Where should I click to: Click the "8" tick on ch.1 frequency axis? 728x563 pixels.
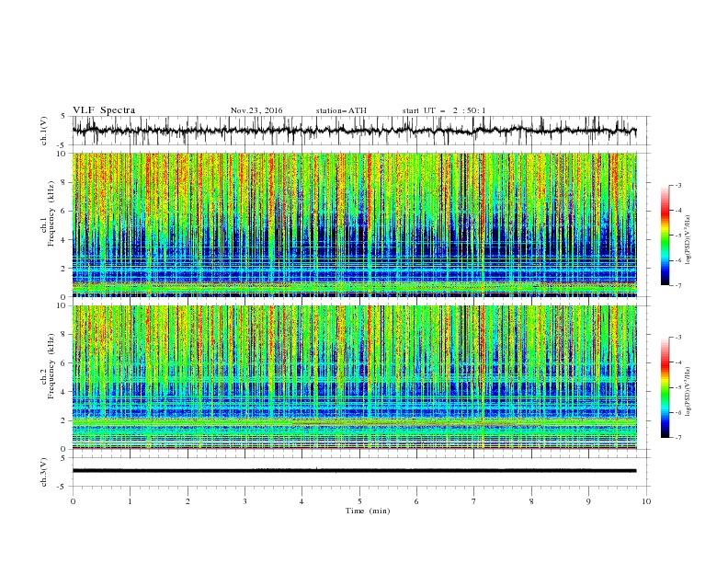point(63,182)
